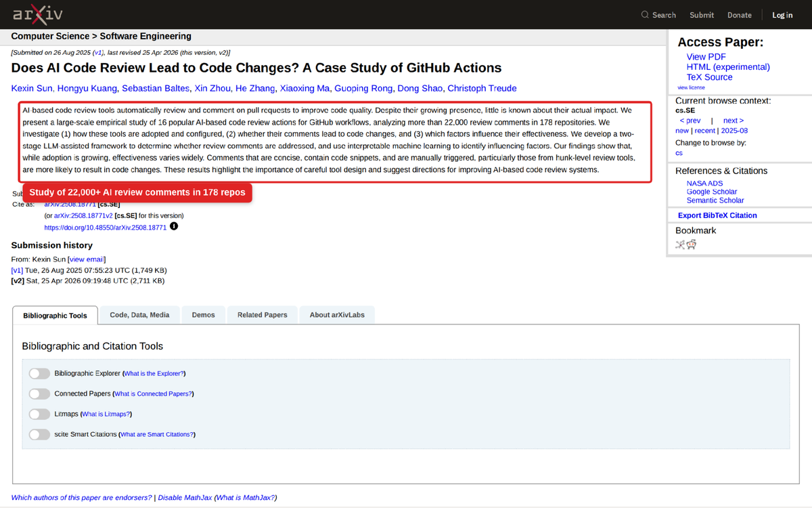Open the Demos tab
812x508 pixels.
tap(203, 315)
